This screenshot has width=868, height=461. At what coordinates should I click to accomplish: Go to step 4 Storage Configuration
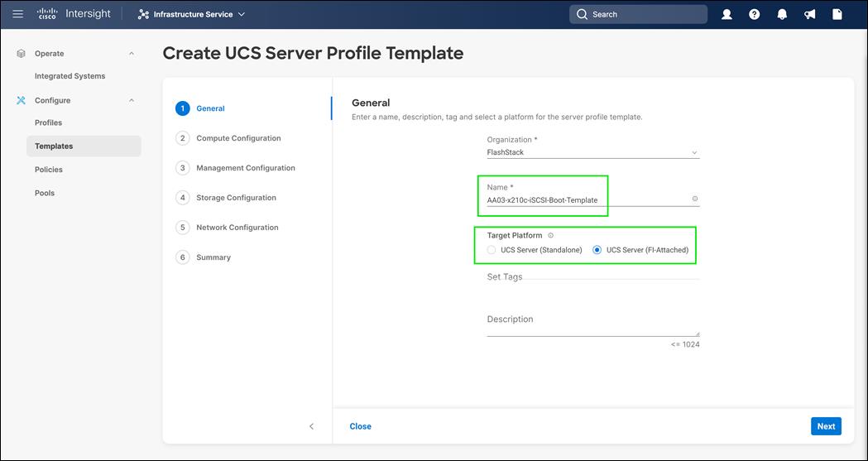point(226,198)
